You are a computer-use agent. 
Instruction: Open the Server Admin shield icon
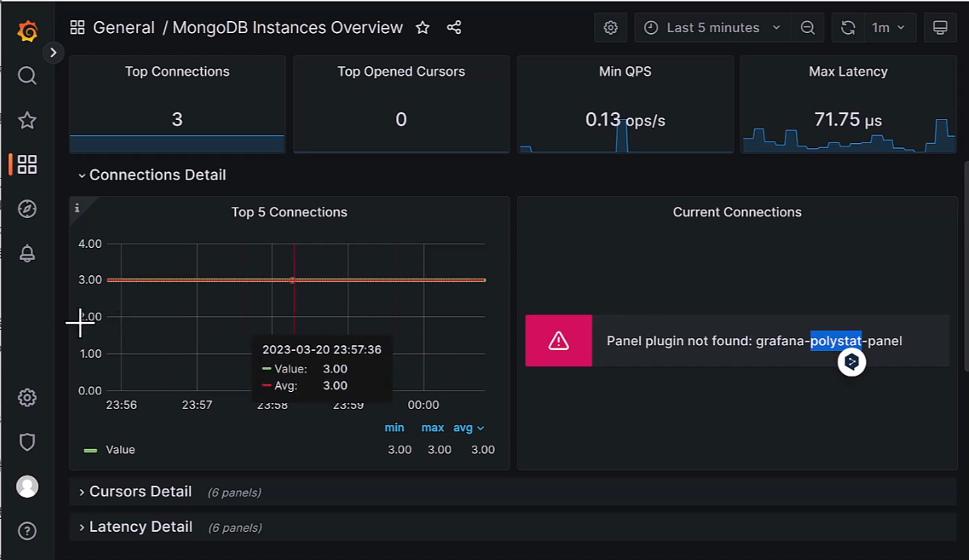(x=27, y=442)
